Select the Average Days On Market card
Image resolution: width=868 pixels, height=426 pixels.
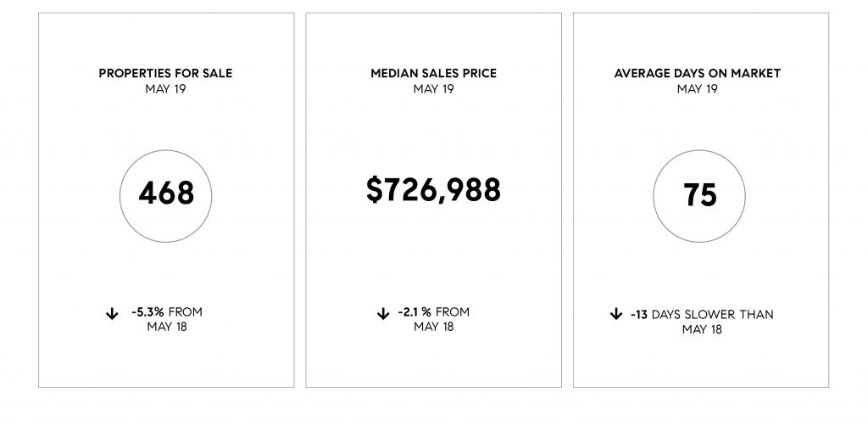(701, 200)
